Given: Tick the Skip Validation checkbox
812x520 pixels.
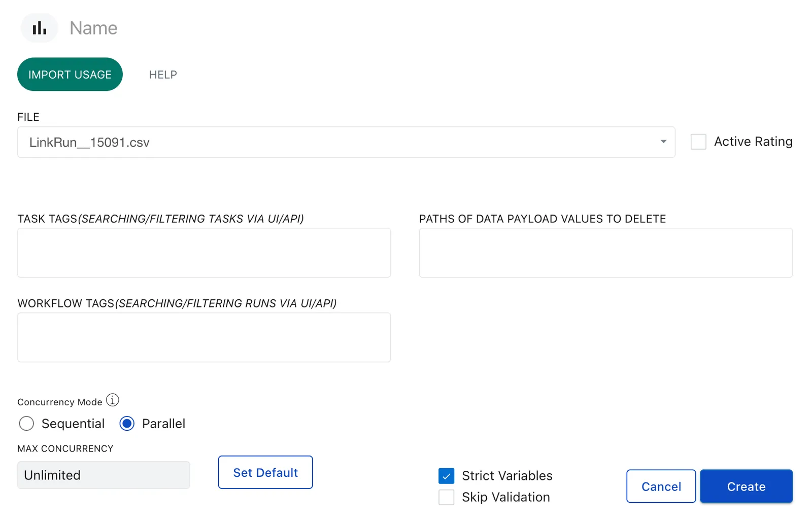Looking at the screenshot, I should click(x=447, y=497).
